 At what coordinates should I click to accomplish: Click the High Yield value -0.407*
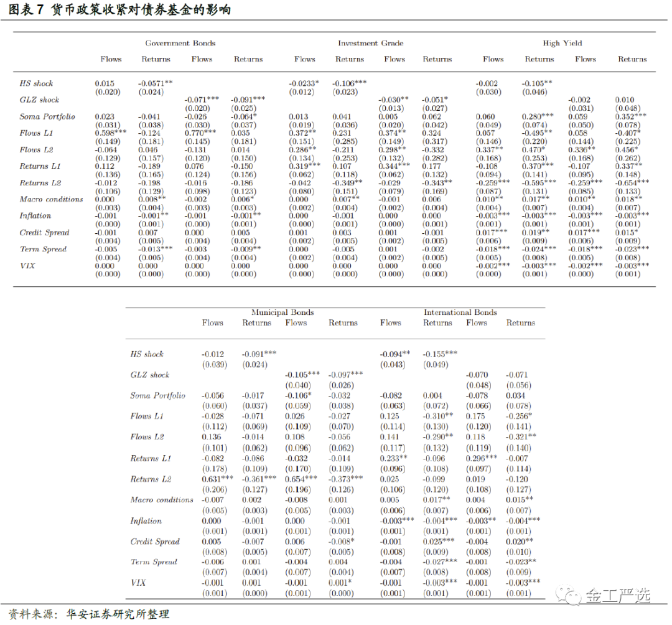point(628,133)
